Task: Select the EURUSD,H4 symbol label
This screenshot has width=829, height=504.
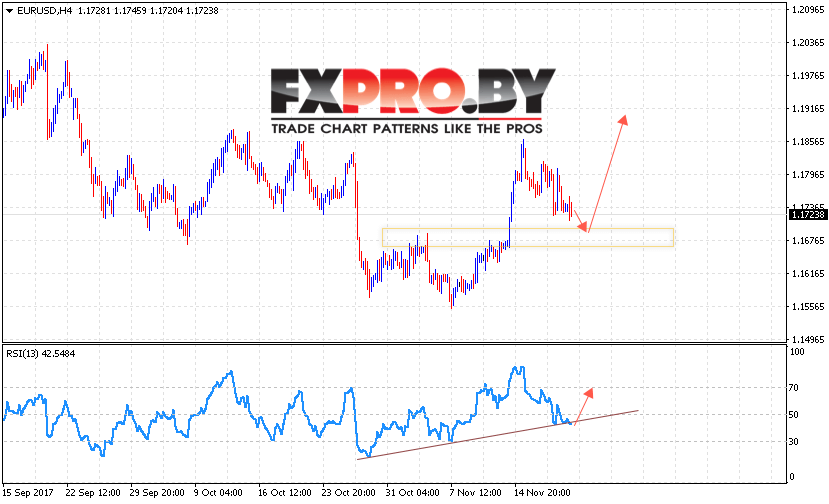Action: coord(44,11)
